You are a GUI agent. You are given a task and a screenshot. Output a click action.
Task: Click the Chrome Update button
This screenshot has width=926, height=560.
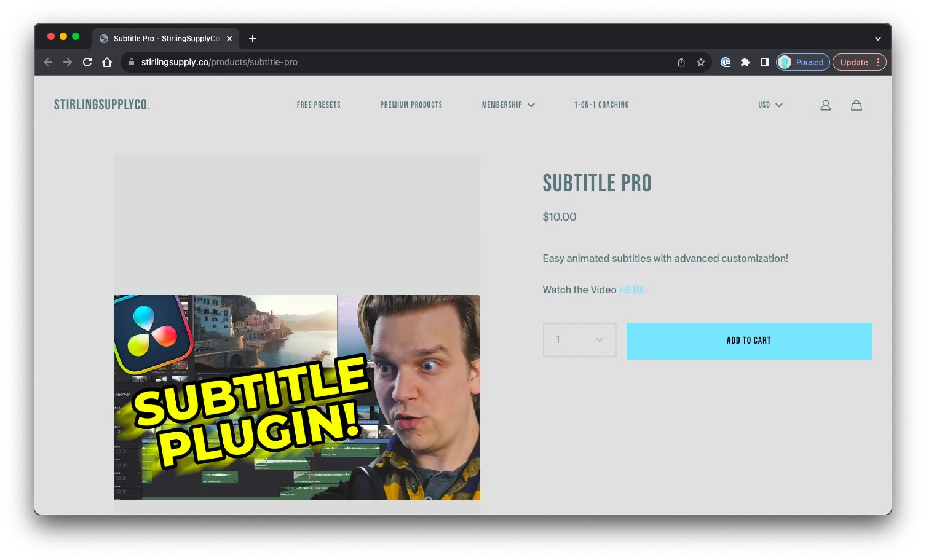[860, 62]
